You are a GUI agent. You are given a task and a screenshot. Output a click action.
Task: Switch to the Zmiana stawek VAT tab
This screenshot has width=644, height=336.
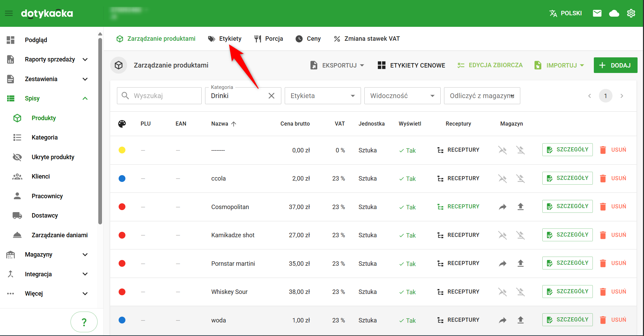pyautogui.click(x=367, y=39)
